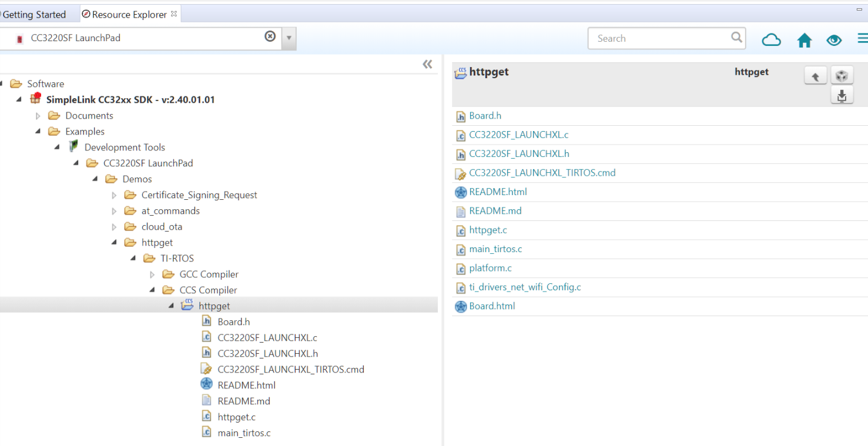Open the hamburger menu icon

click(x=863, y=39)
